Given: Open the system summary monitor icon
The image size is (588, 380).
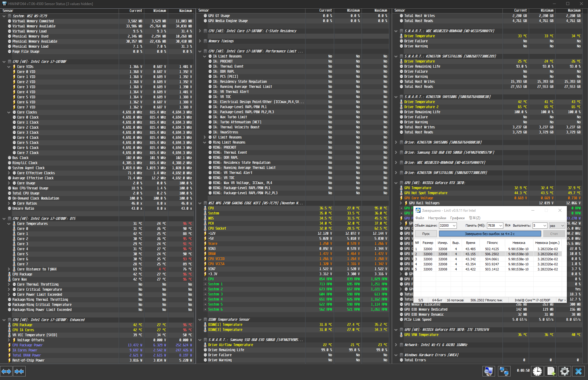Looking at the screenshot, I should [489, 371].
